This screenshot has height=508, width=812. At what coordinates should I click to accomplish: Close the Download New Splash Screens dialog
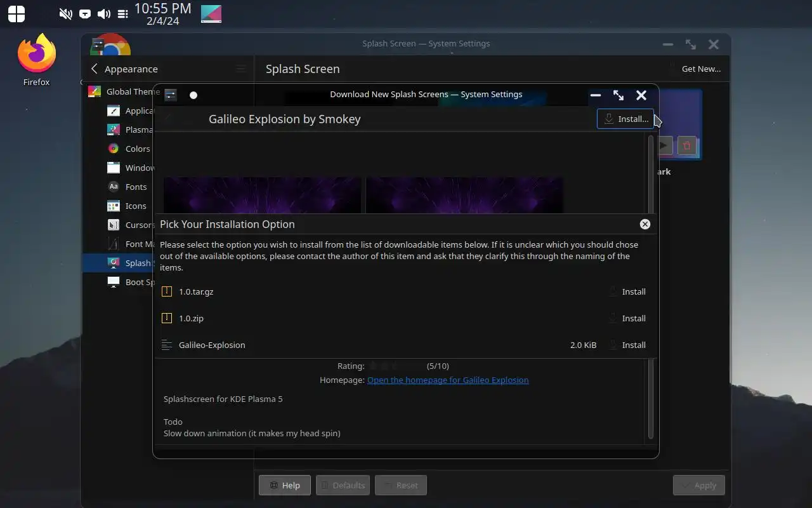click(641, 95)
